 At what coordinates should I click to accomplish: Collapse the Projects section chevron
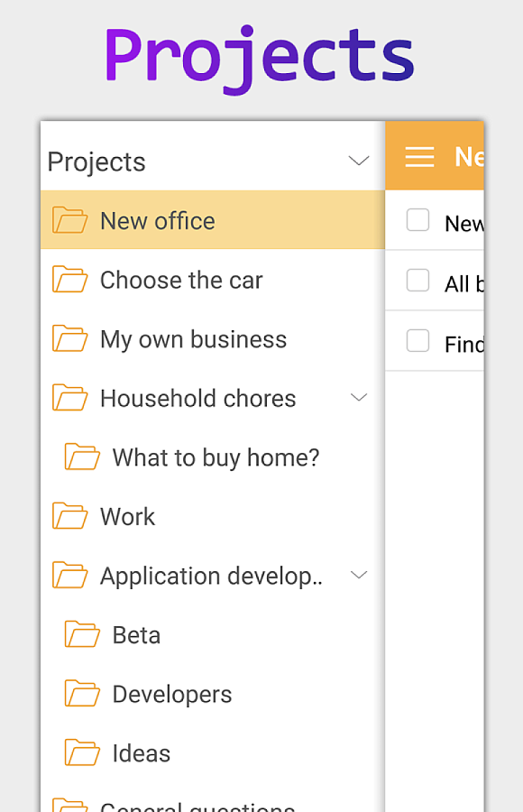(x=359, y=161)
